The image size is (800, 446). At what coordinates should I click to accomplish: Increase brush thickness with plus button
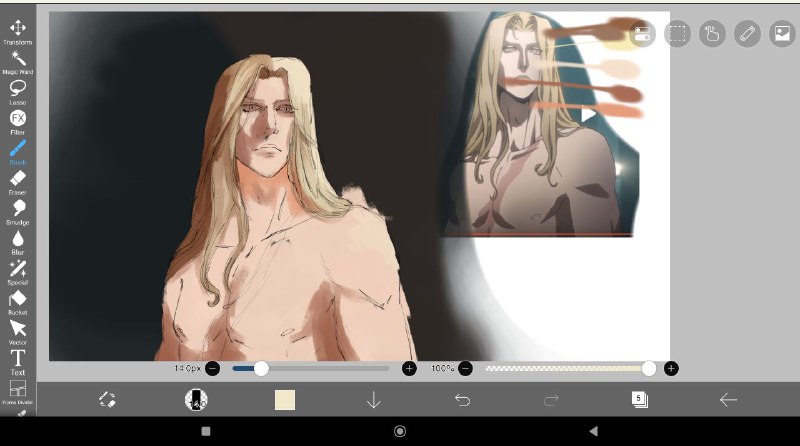[409, 368]
